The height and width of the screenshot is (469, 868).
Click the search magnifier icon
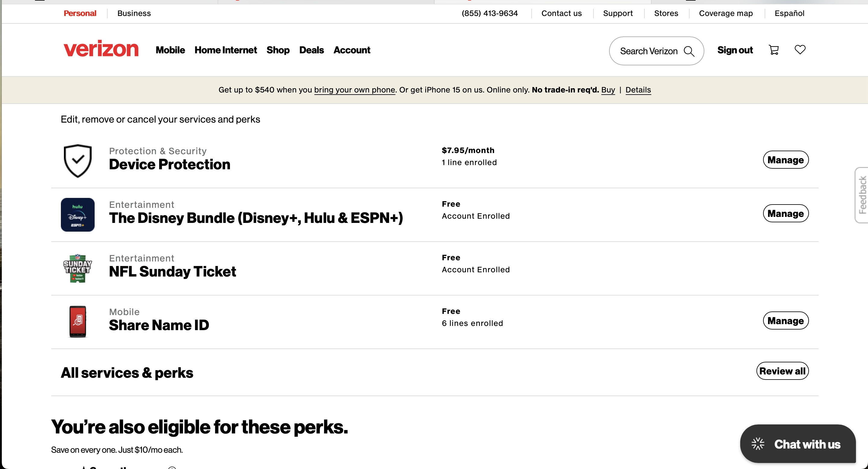pos(689,51)
